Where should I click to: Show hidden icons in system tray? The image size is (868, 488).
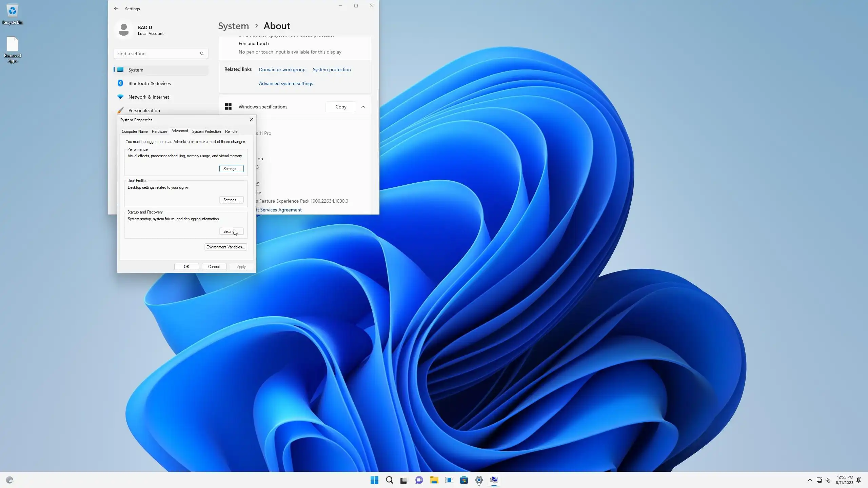click(810, 480)
